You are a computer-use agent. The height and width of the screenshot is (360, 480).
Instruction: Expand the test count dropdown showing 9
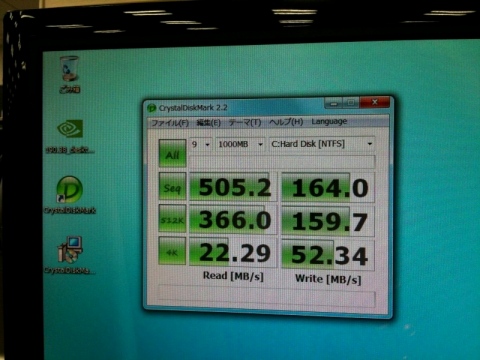pos(200,144)
